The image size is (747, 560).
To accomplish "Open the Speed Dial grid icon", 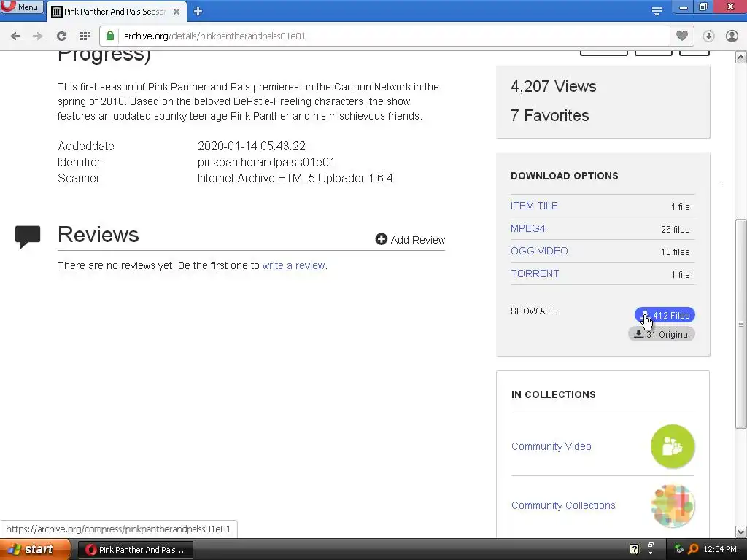I will (85, 36).
